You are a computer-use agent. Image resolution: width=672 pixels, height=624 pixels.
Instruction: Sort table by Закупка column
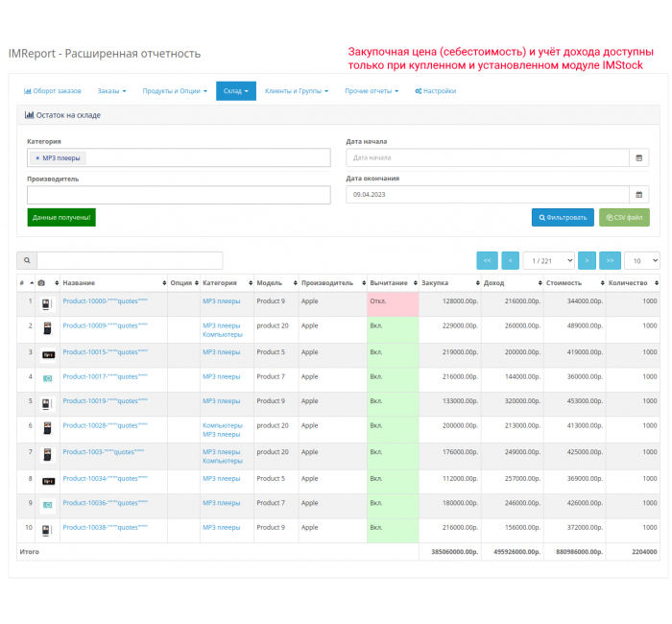[450, 283]
